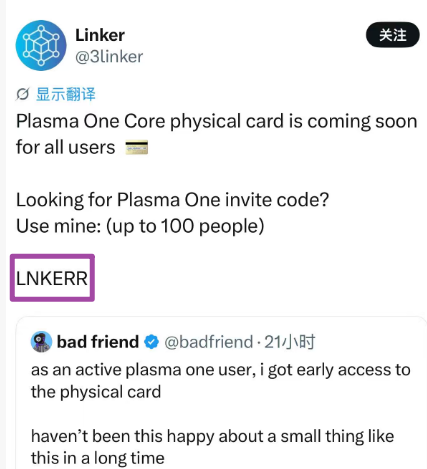Visit the @badfriend handle

(x=209, y=342)
